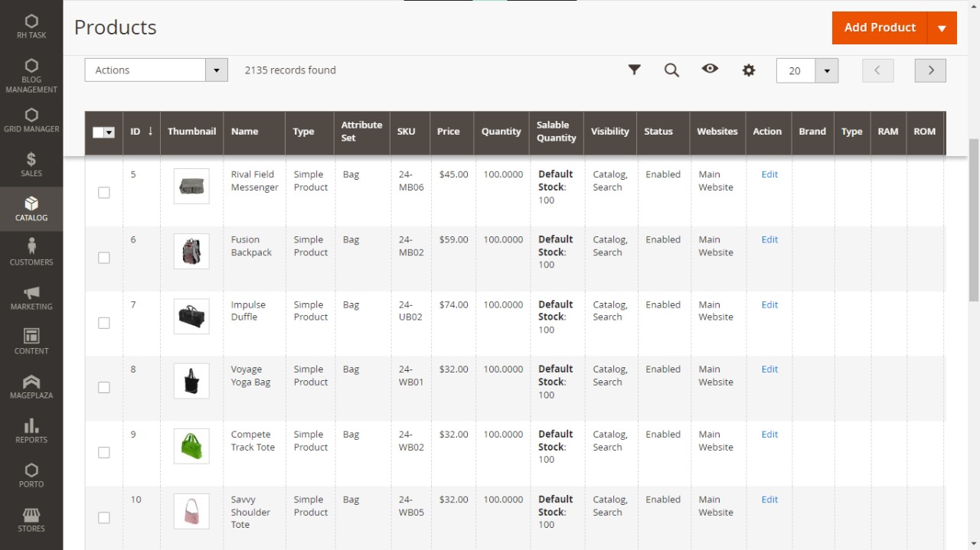Open Marketing in the sidebar

coord(31,298)
